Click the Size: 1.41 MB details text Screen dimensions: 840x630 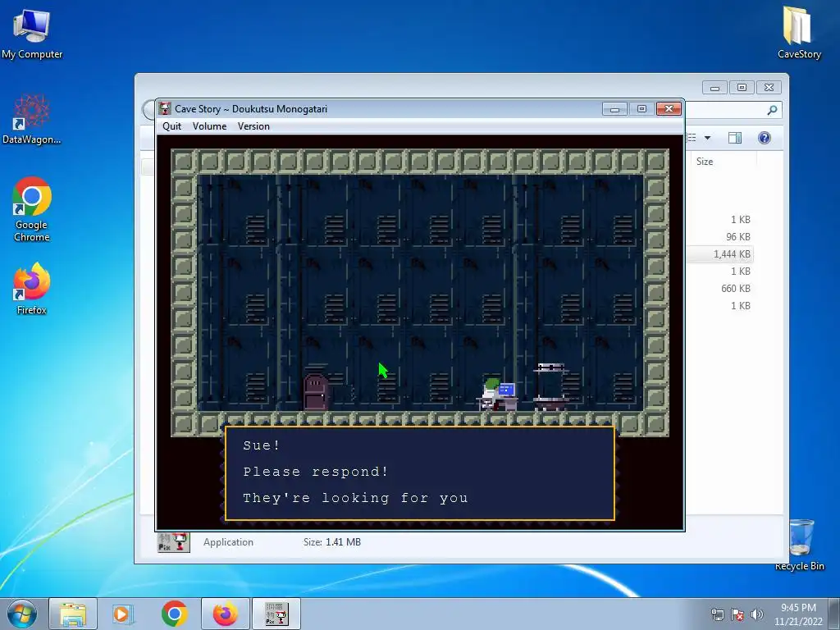331,542
